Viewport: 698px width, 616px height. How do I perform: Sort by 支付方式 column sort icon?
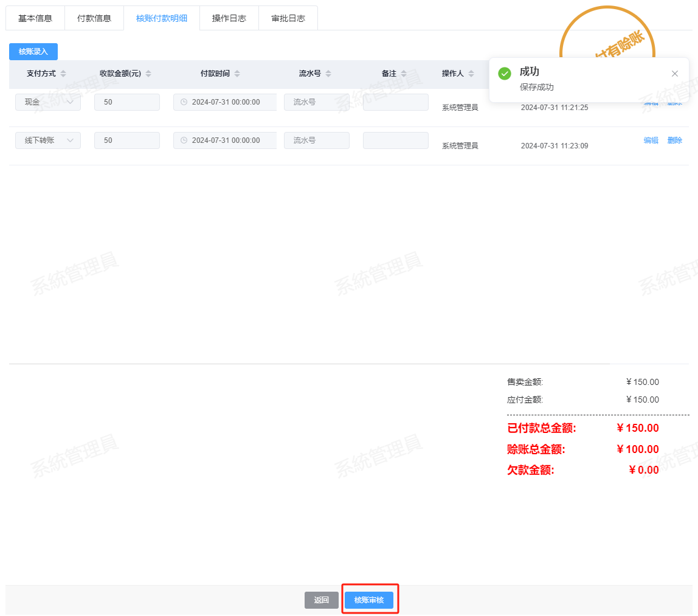click(x=63, y=74)
